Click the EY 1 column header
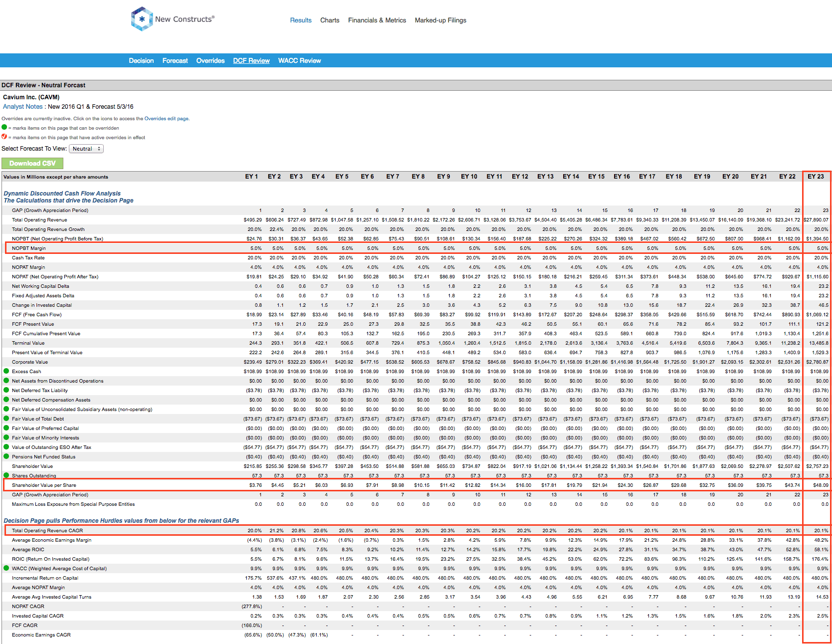This screenshot has height=644, width=832. pyautogui.click(x=251, y=177)
